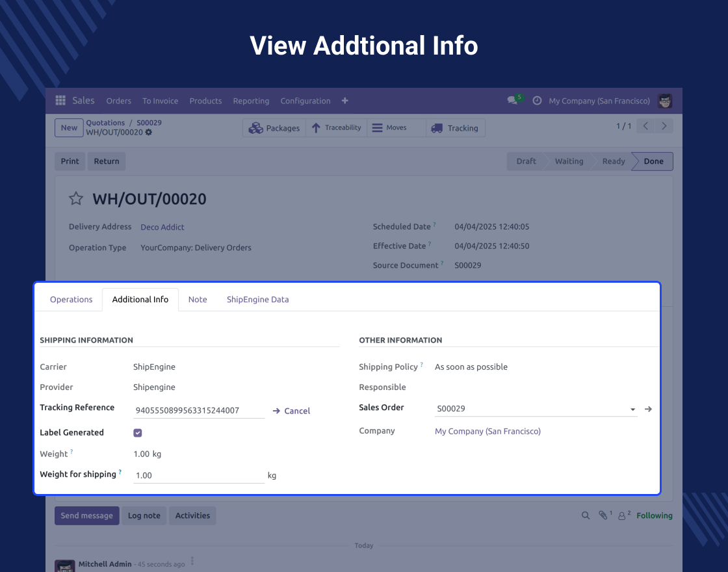
Task: Expand the Sales Order dropdown
Action: (x=632, y=409)
